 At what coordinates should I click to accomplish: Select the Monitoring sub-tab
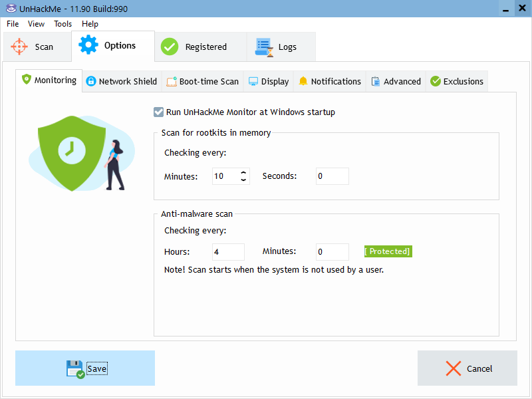click(x=49, y=80)
